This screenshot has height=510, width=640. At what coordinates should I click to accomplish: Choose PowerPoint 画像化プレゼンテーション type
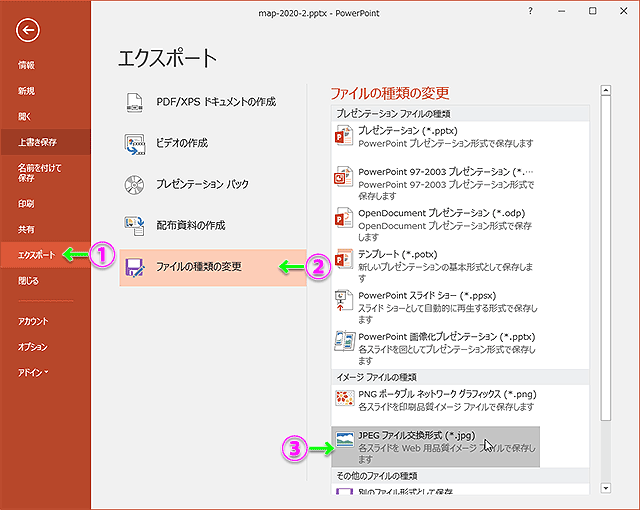436,348
